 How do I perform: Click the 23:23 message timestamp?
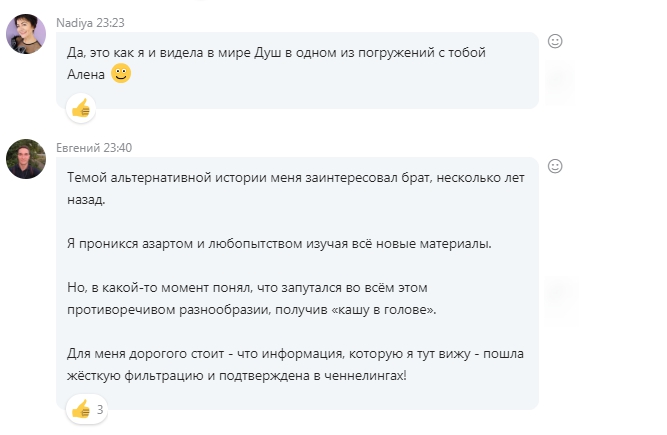pyautogui.click(x=108, y=22)
